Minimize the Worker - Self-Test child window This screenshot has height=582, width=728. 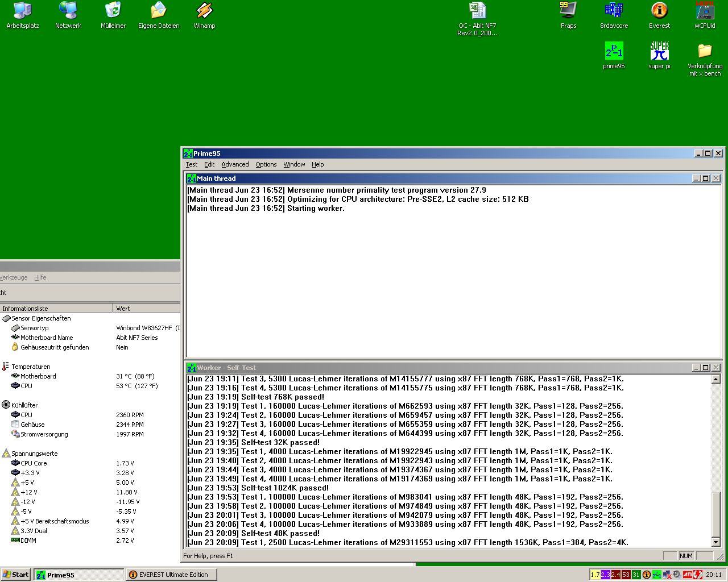coord(696,368)
